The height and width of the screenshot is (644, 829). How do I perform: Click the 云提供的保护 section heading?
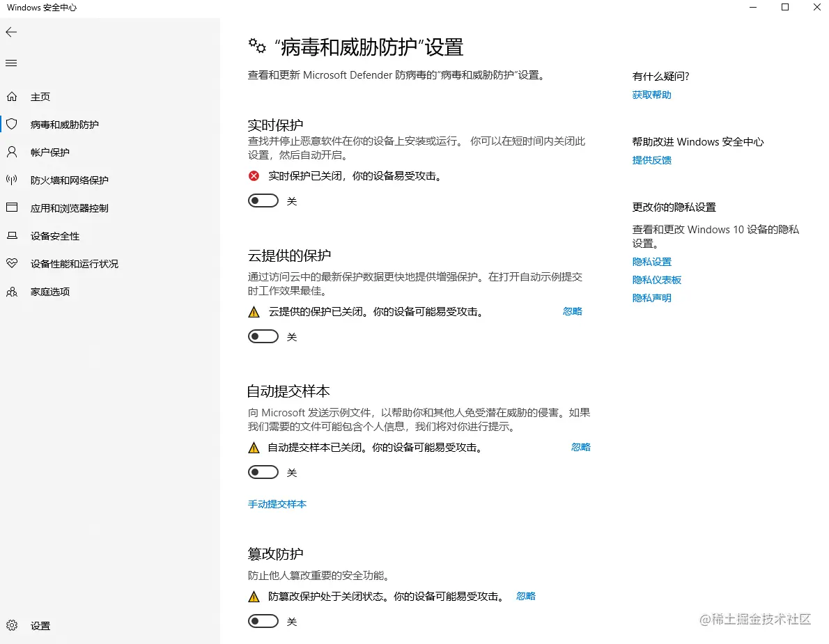pyautogui.click(x=289, y=256)
